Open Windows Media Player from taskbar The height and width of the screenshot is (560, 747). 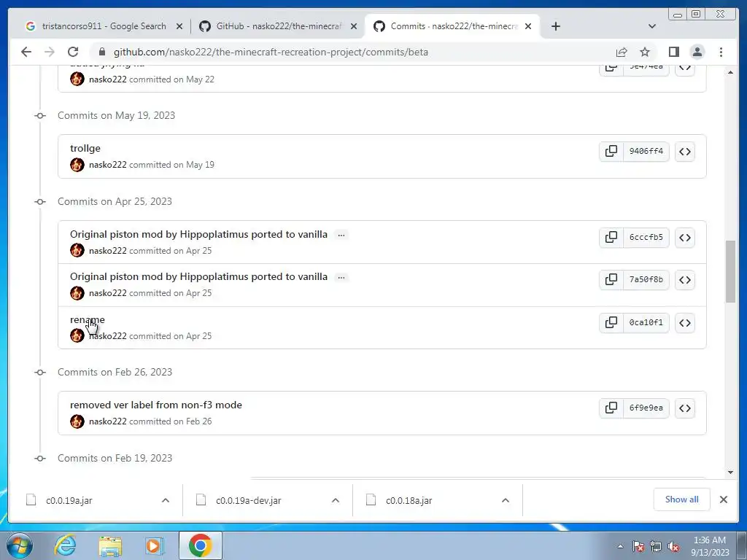(155, 545)
